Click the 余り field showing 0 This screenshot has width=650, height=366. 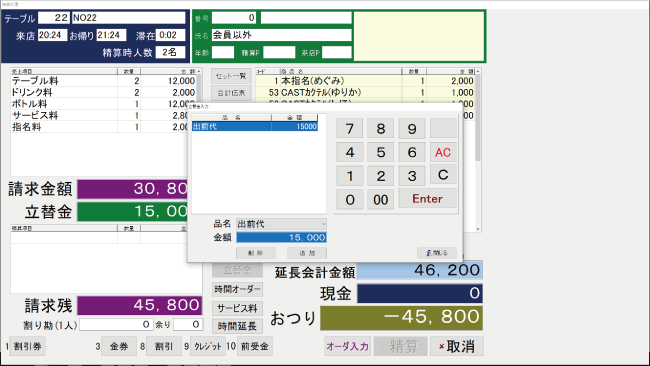point(188,325)
